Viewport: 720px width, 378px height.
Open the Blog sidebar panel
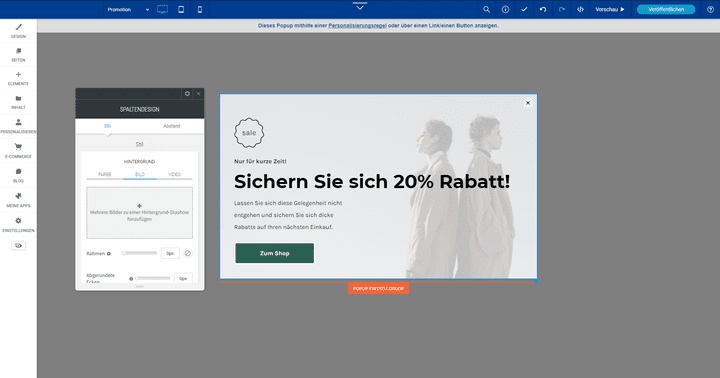[18, 175]
